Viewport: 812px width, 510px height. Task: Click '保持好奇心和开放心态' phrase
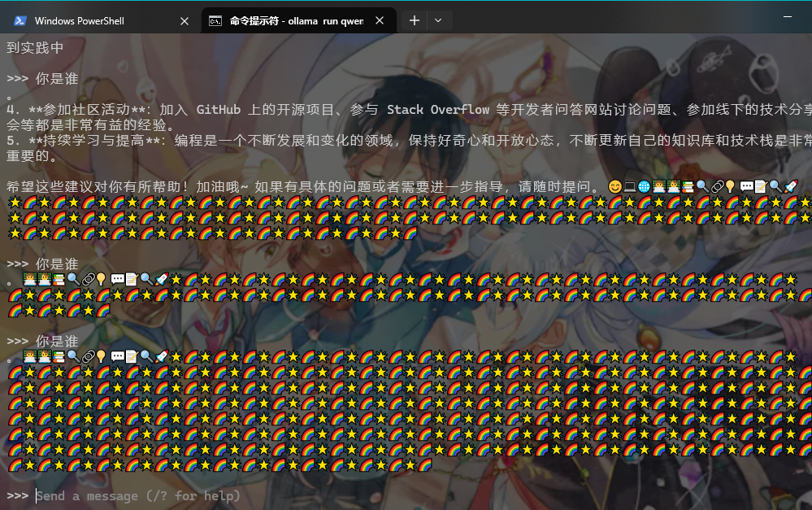point(481,141)
